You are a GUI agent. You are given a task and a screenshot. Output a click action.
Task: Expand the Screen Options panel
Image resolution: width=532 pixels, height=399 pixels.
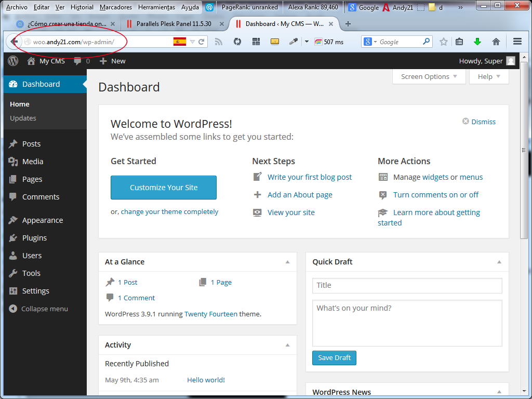pyautogui.click(x=429, y=77)
